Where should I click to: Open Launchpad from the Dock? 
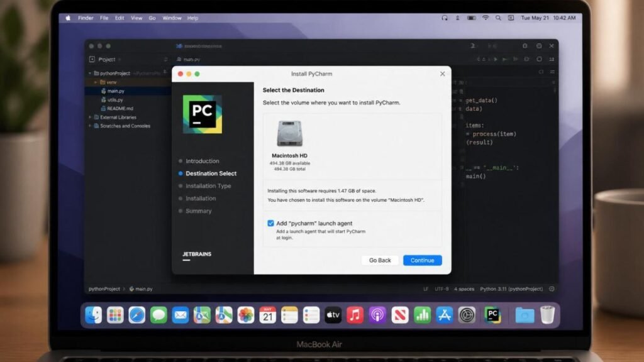click(115, 315)
